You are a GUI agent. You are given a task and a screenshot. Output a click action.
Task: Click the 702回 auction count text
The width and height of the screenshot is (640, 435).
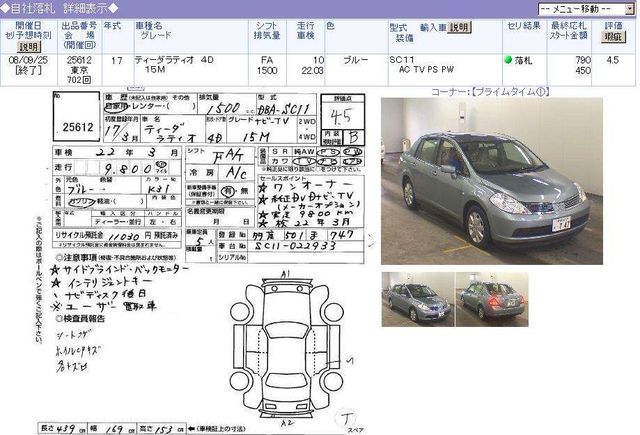pos(79,80)
